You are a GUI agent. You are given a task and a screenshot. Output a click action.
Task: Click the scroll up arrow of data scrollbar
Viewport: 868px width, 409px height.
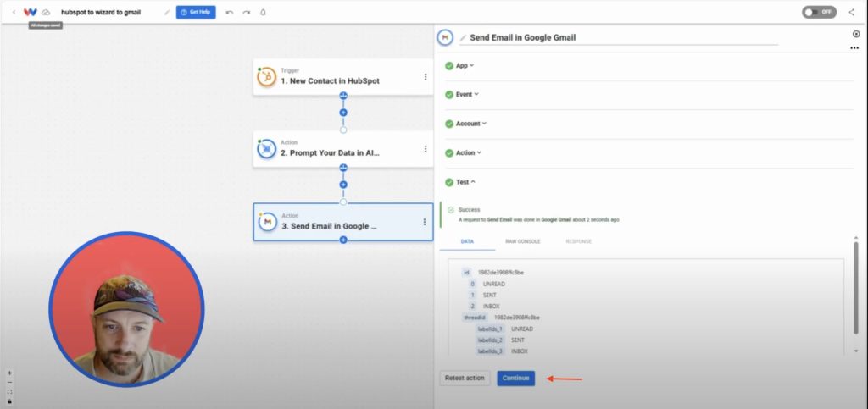pos(856,238)
